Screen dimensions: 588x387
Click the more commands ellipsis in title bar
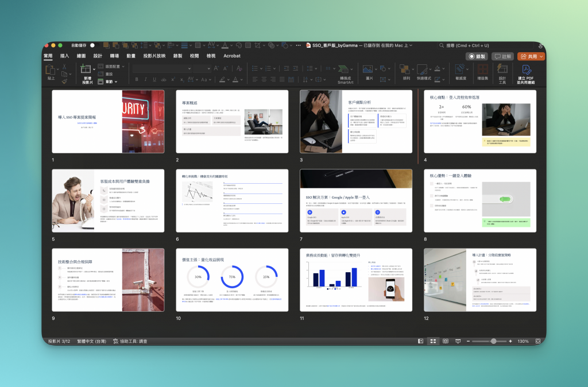coord(298,45)
